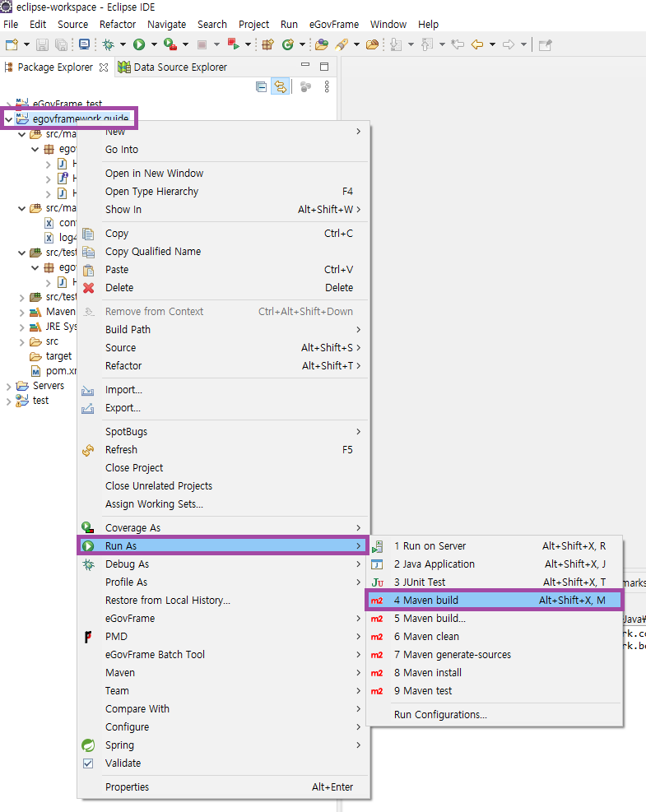The height and width of the screenshot is (812, 646).
Task: Expand the Maven Dependencies node
Action: coord(21,313)
